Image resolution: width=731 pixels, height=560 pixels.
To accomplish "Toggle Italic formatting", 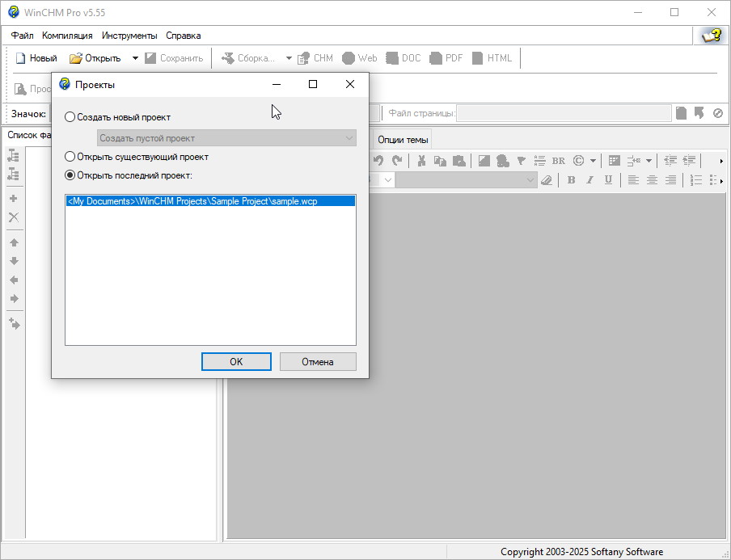I will click(x=589, y=180).
